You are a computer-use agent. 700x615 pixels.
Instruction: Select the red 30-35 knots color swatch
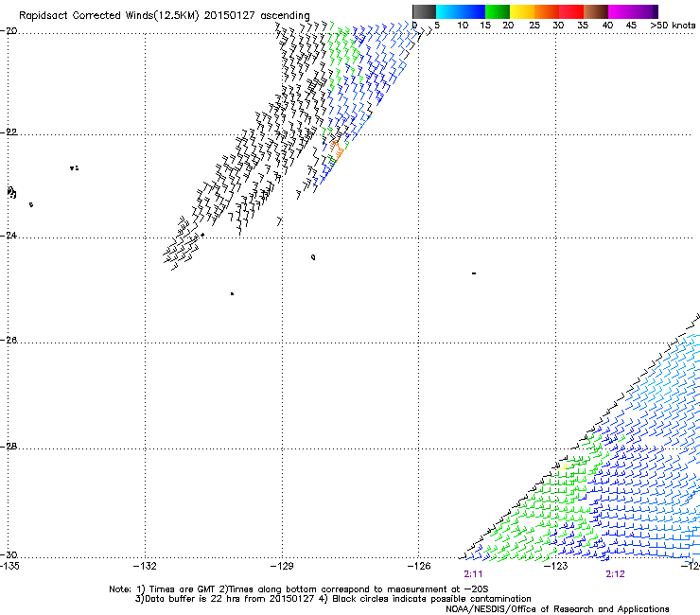point(571,11)
